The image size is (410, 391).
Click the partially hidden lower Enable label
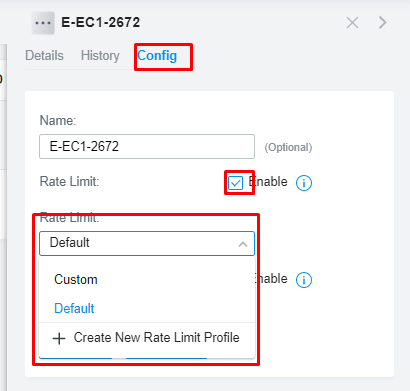coord(271,279)
